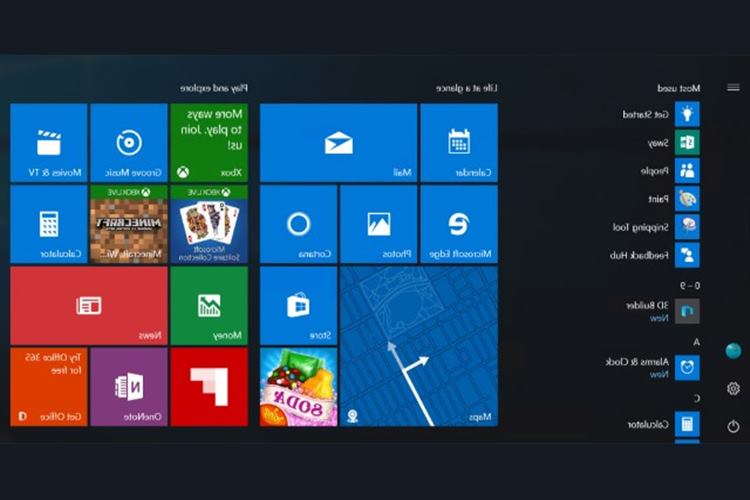750x500 pixels.
Task: Open Settings via the gear icon
Action: coord(733,389)
